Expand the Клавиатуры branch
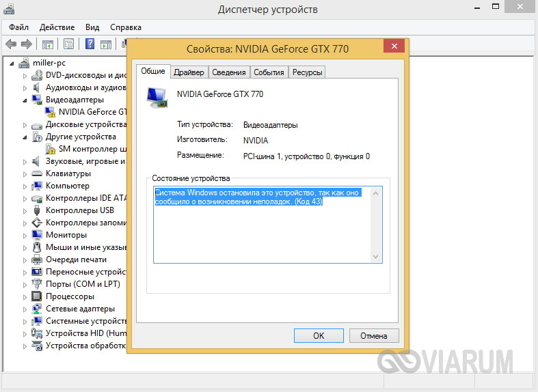 pos(25,174)
